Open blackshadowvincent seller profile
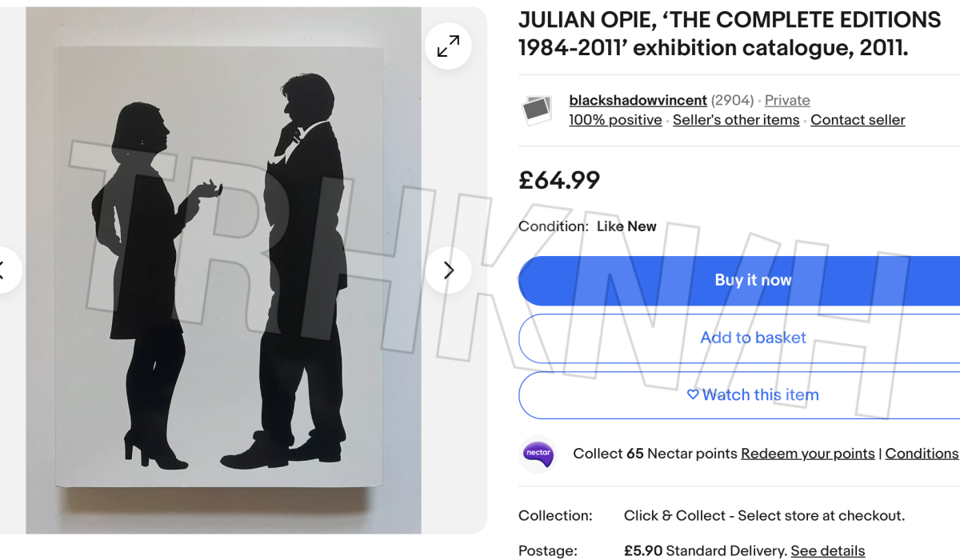The width and height of the screenshot is (960, 560). tap(638, 100)
